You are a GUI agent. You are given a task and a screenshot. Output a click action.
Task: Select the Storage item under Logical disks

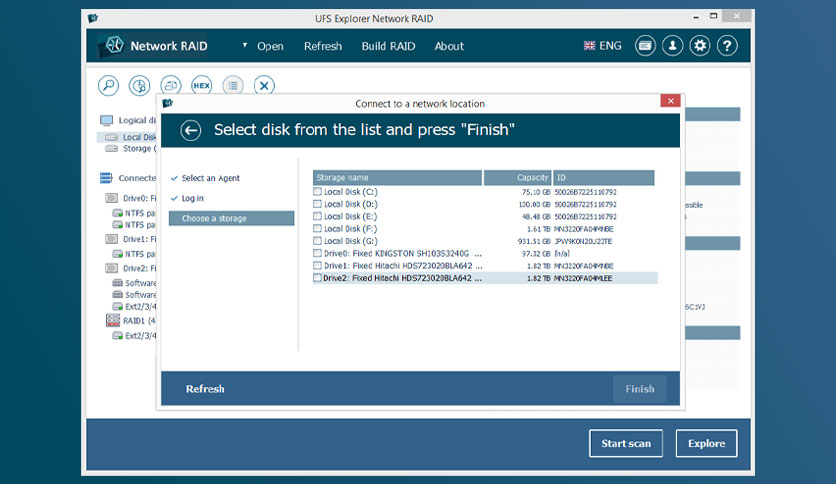[140, 148]
